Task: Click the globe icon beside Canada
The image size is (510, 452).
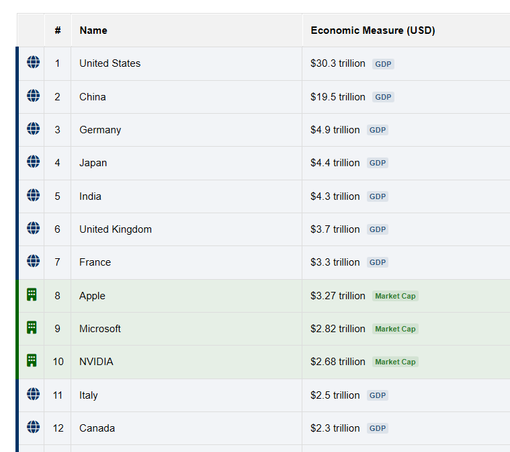Action: point(33,427)
